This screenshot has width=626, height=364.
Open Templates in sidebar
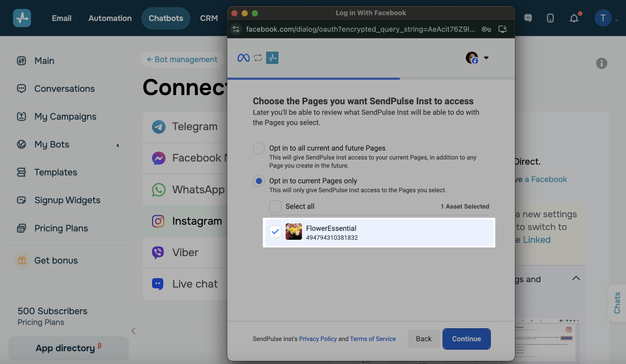coord(47,172)
